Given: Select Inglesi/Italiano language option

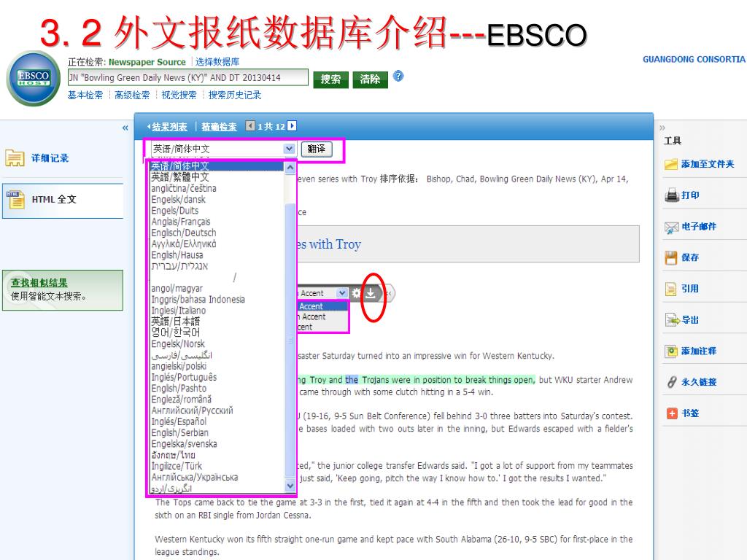Looking at the screenshot, I should pos(178,311).
